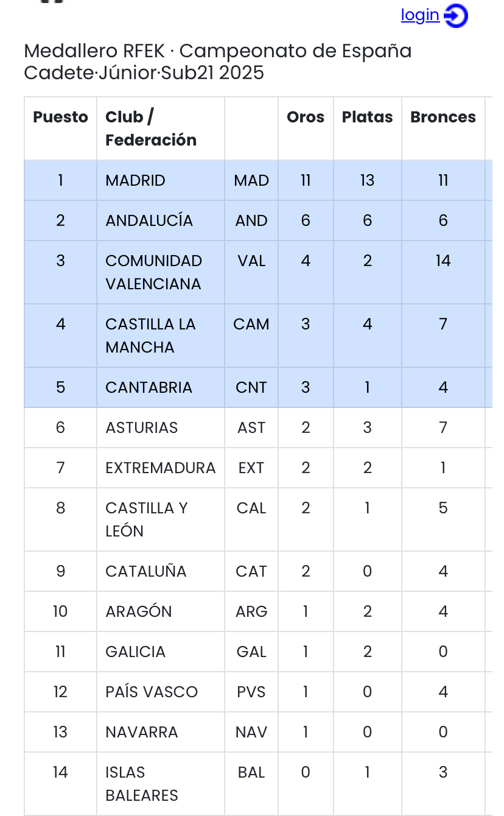Click CASTILLA LA MANCHA in the table
The height and width of the screenshot is (816, 504).
(x=150, y=336)
